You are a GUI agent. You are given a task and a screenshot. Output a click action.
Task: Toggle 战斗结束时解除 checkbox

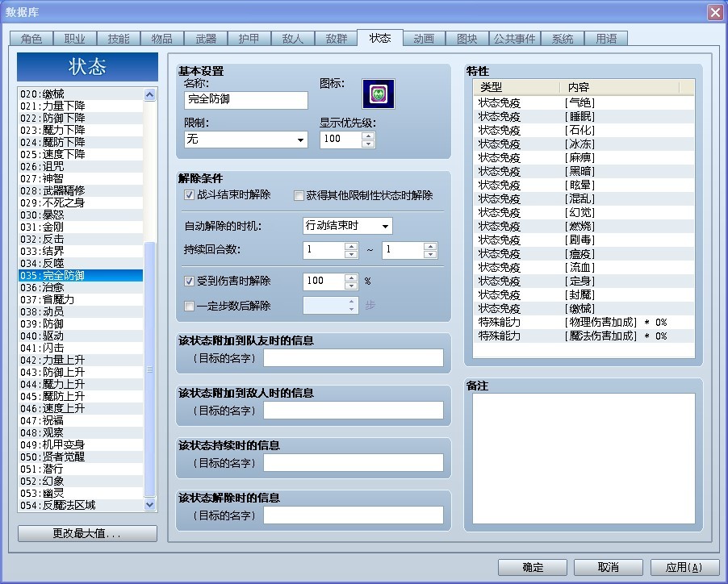tap(189, 195)
